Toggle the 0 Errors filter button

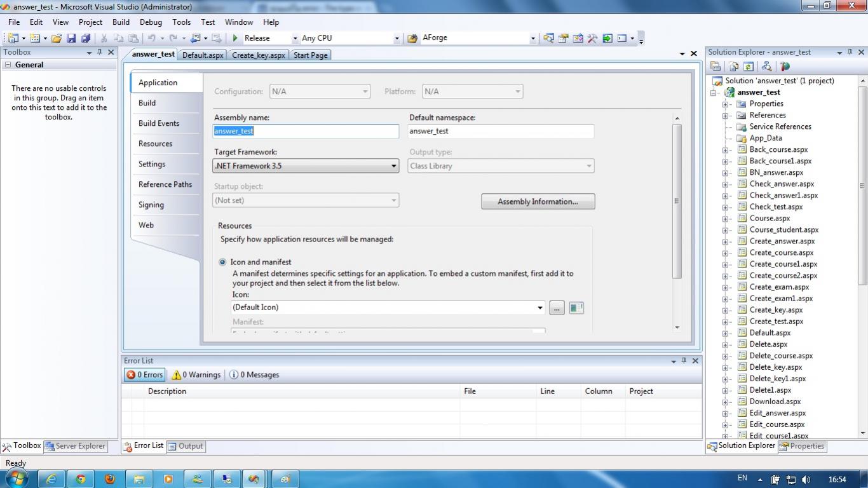click(144, 375)
